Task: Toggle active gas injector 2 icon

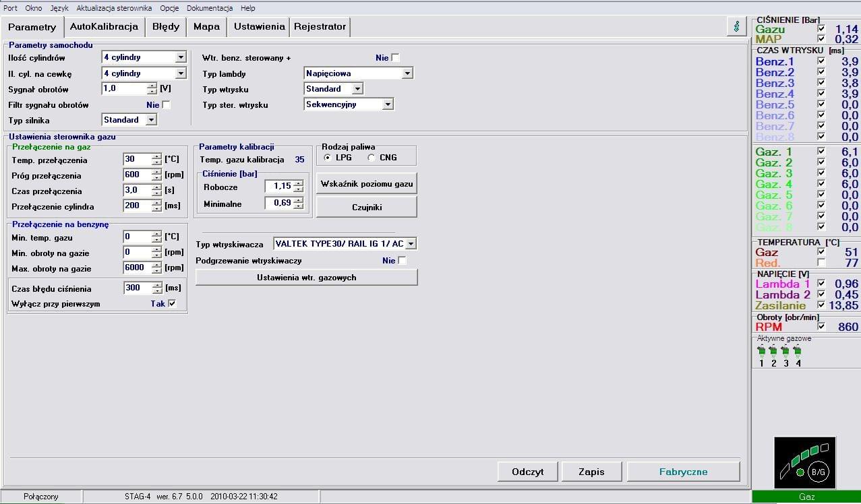Action: (x=773, y=351)
